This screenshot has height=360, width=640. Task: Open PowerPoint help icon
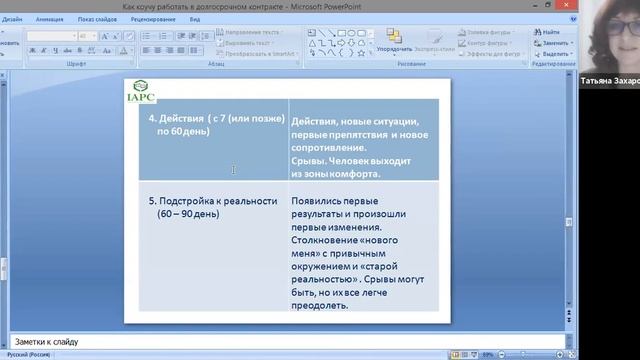point(573,19)
